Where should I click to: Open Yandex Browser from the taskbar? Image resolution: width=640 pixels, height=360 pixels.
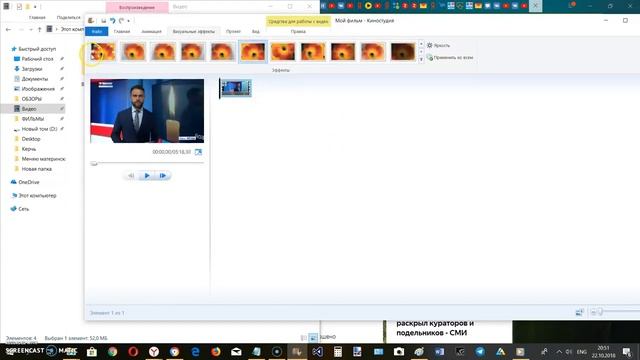coord(154,351)
